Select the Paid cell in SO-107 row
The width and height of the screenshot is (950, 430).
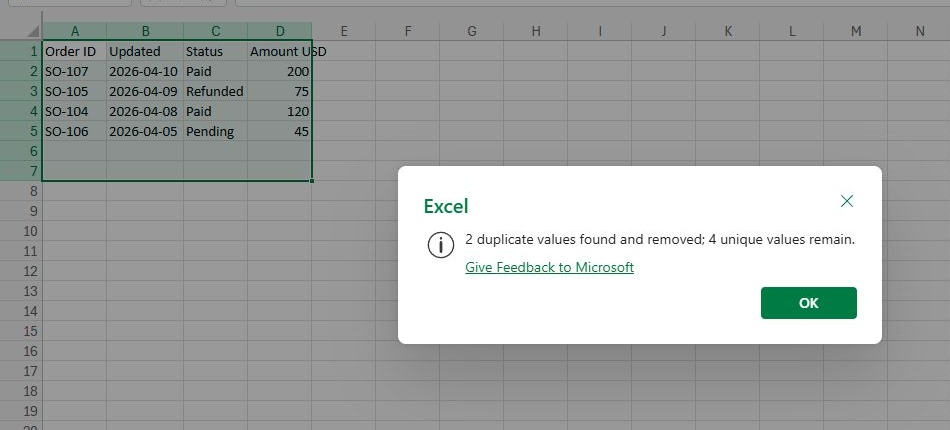(216, 71)
